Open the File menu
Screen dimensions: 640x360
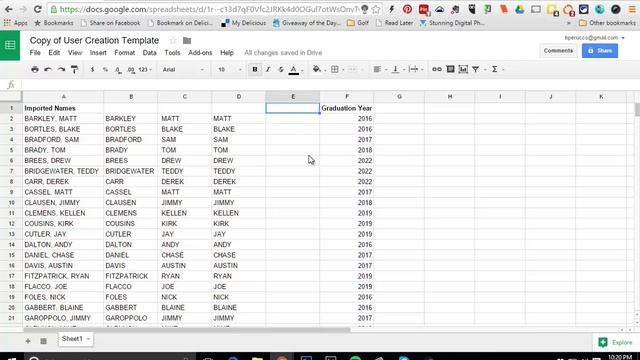click(x=35, y=53)
